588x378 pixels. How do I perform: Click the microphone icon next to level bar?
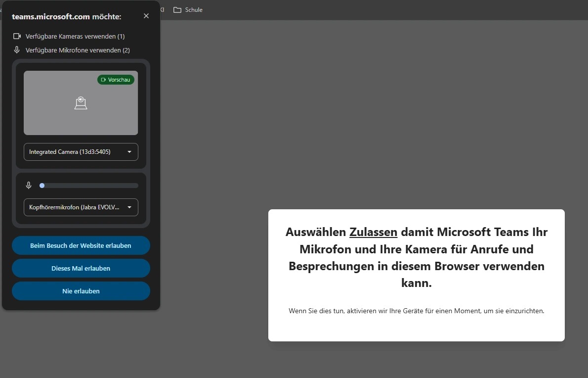(29, 186)
